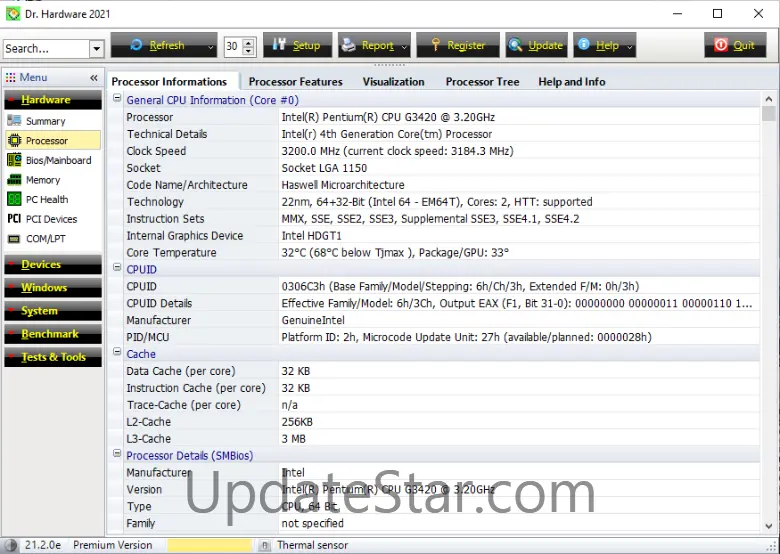Select the PID/MCU row
Viewport: 780px width, 554px height.
[x=442, y=337]
